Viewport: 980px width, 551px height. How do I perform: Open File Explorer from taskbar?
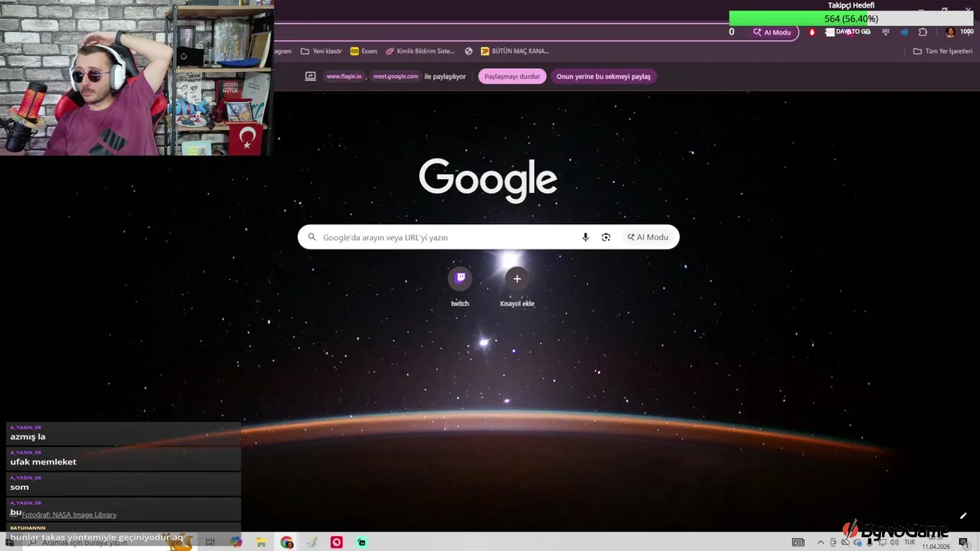[261, 542]
